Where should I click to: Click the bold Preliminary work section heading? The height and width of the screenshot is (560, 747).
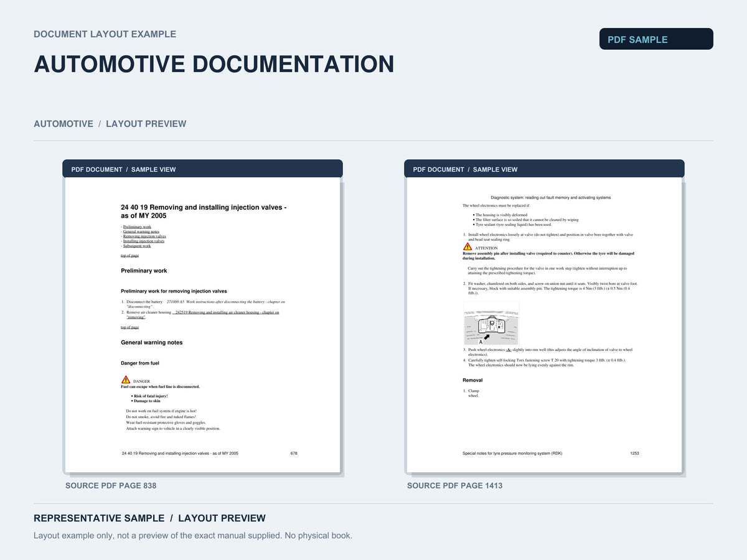144,271
